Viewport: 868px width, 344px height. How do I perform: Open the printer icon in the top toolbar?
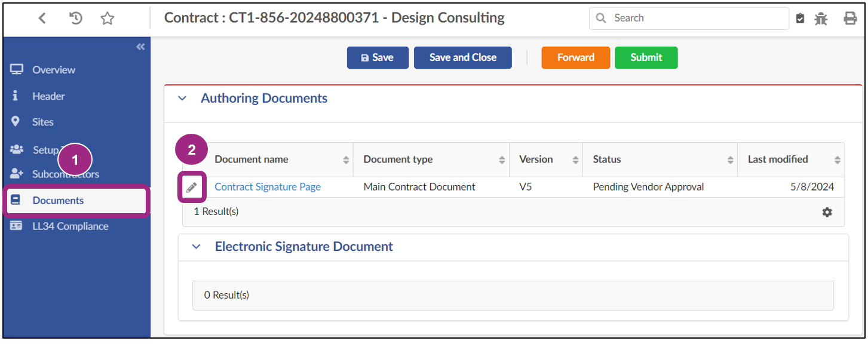point(851,18)
